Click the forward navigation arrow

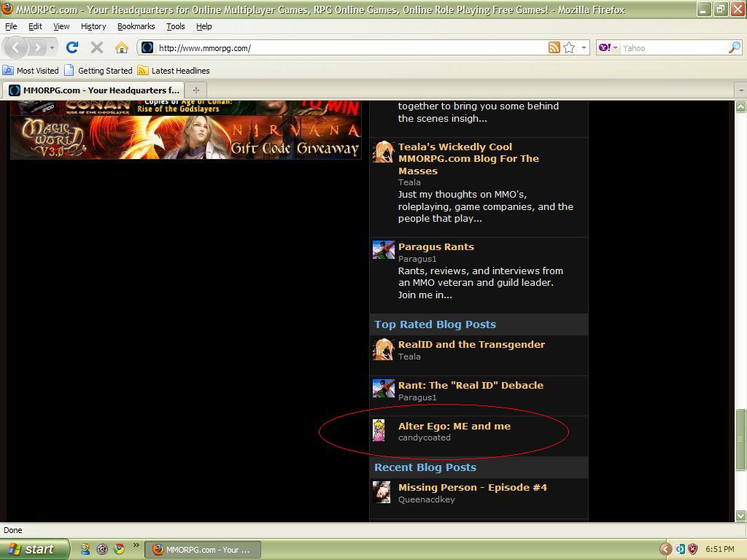pyautogui.click(x=36, y=47)
